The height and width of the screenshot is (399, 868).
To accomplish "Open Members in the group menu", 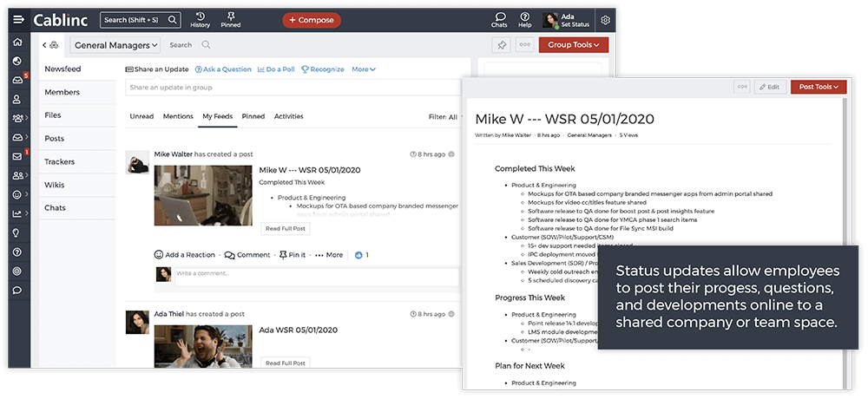I will [x=77, y=93].
